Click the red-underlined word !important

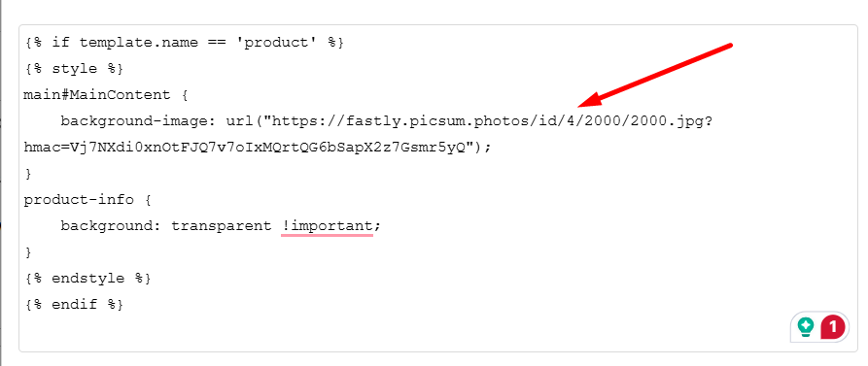pos(328,226)
